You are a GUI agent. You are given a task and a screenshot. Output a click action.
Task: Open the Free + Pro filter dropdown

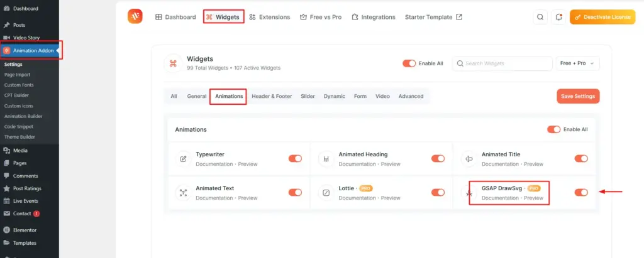coord(577,63)
